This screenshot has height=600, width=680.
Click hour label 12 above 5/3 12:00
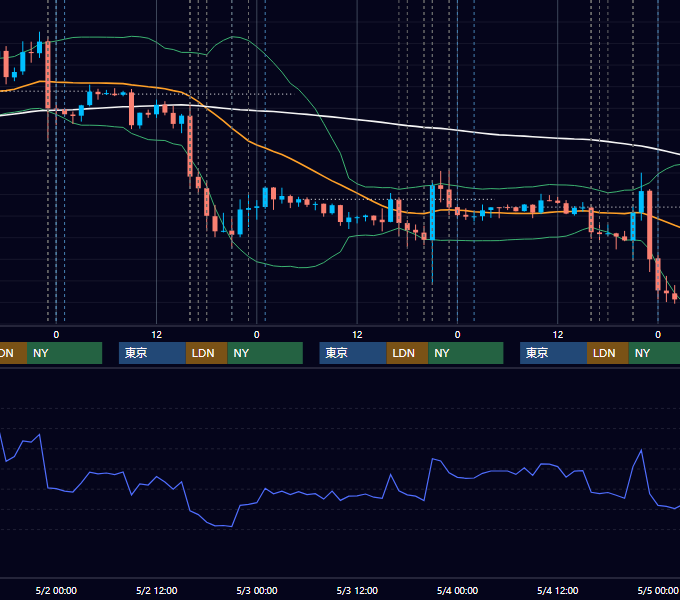(x=357, y=335)
